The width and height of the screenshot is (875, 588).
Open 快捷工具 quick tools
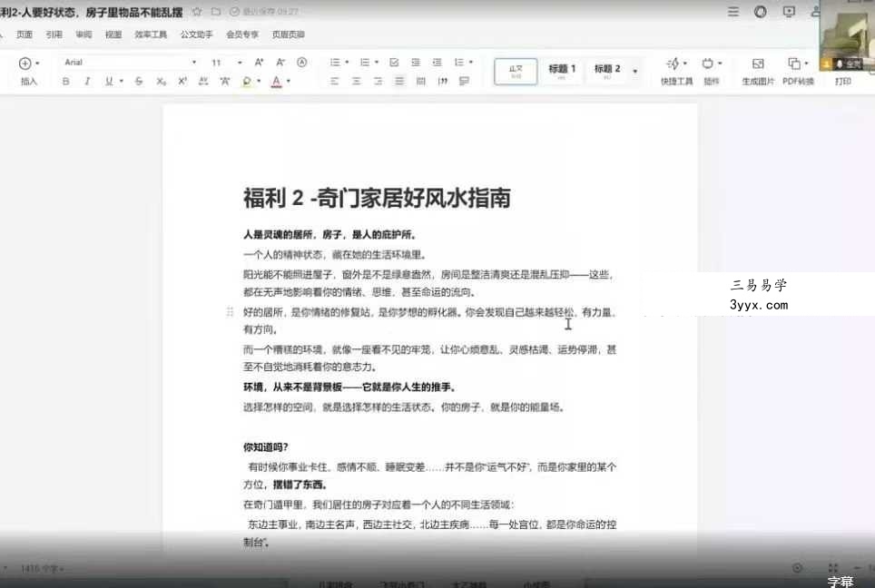[676, 72]
